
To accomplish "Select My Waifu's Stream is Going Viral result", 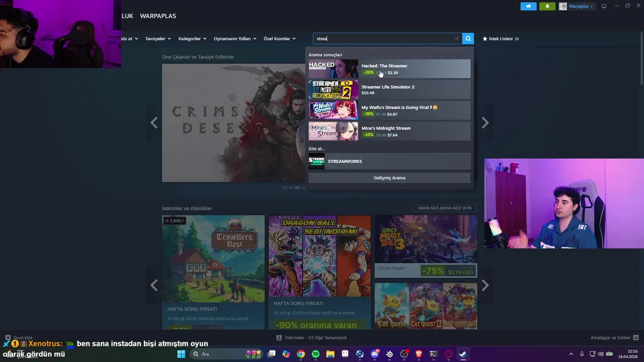I will tap(389, 110).
